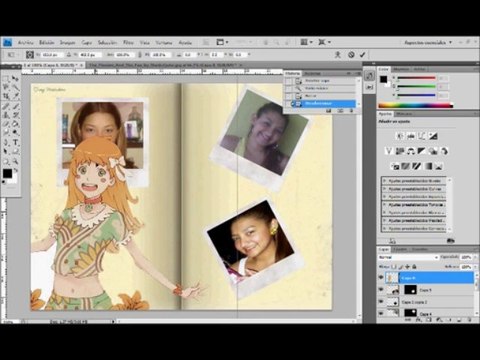The height and width of the screenshot is (360, 480).
Task: Select the Pen tool
Action: (x=6, y=143)
